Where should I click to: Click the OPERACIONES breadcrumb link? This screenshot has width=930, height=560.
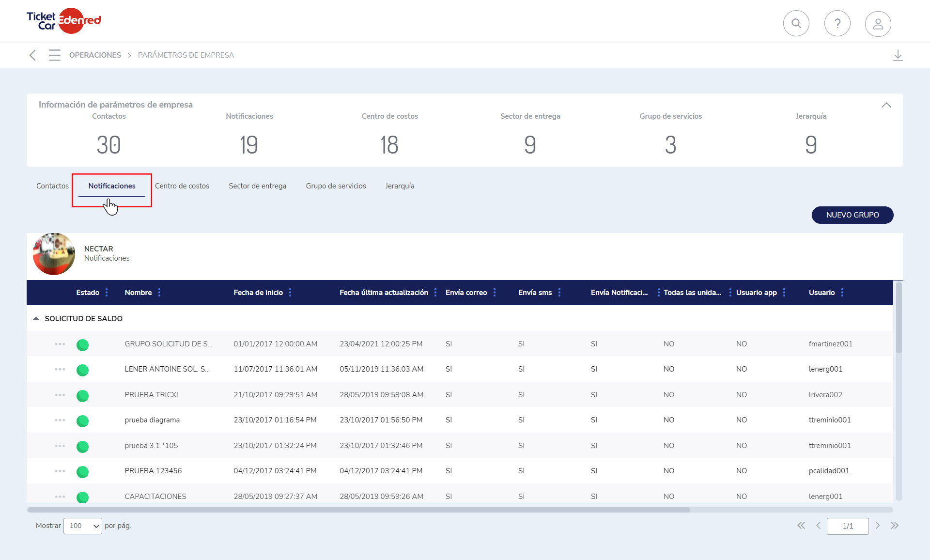coord(95,55)
